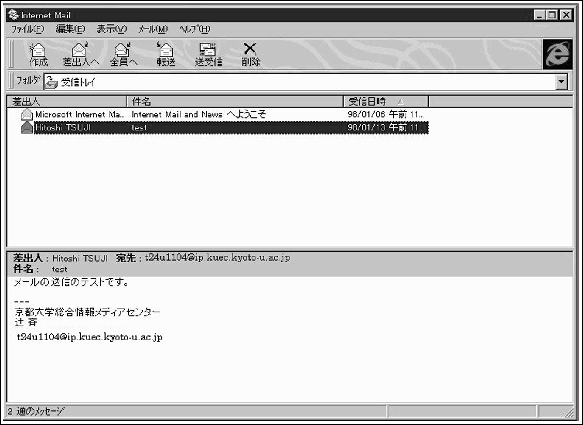Viewport: 583px width, 425px height.
Task: Click the Internet Mail title bar app icon
Action: 13,15
